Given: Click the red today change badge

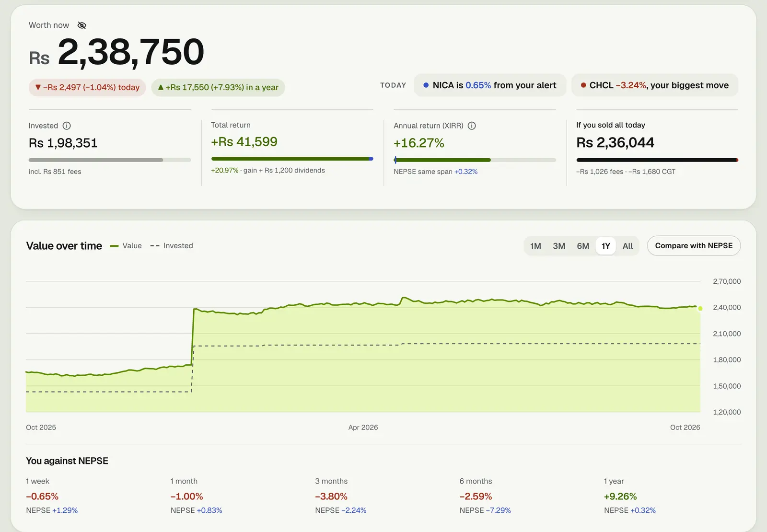Looking at the screenshot, I should pyautogui.click(x=87, y=88).
